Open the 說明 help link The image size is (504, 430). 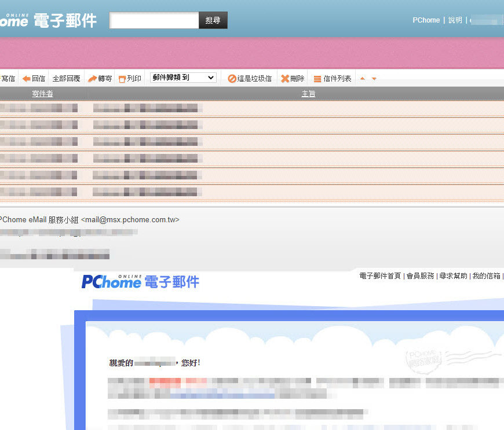455,20
